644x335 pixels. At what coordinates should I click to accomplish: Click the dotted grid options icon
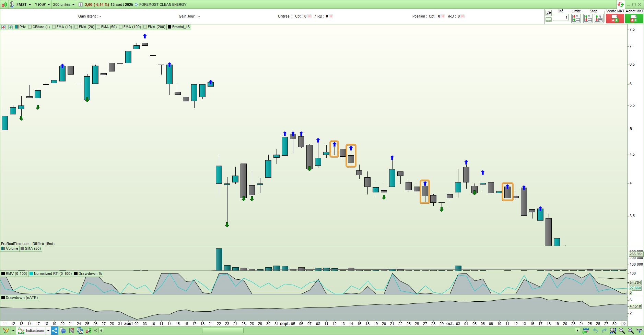coord(640,331)
